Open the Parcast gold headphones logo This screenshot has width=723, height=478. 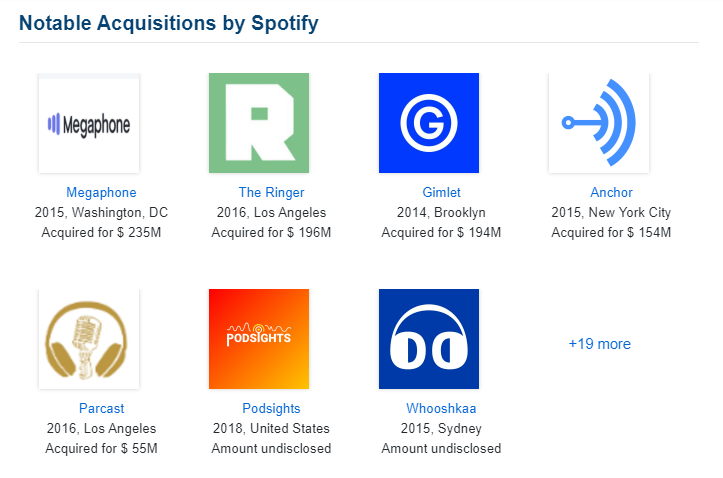[89, 339]
